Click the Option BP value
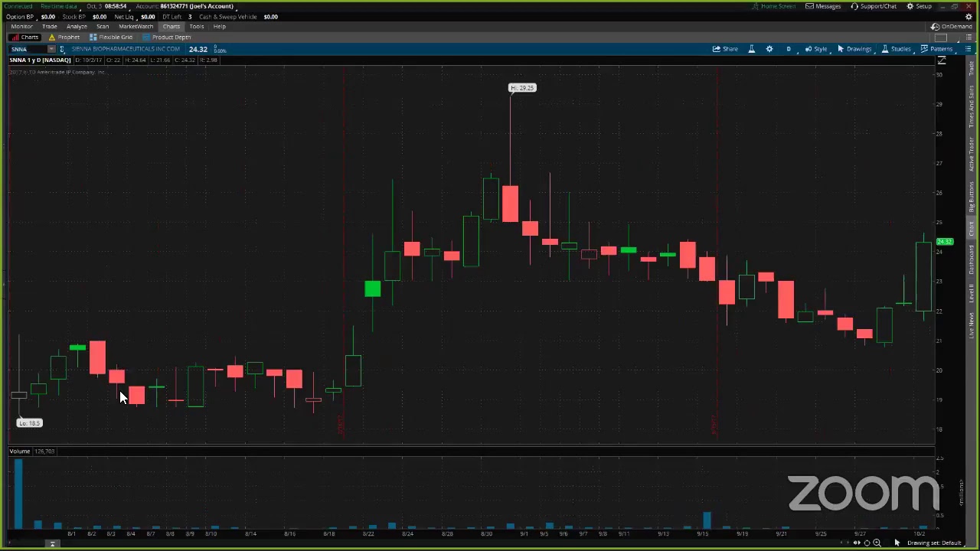980x551 pixels. [47, 17]
